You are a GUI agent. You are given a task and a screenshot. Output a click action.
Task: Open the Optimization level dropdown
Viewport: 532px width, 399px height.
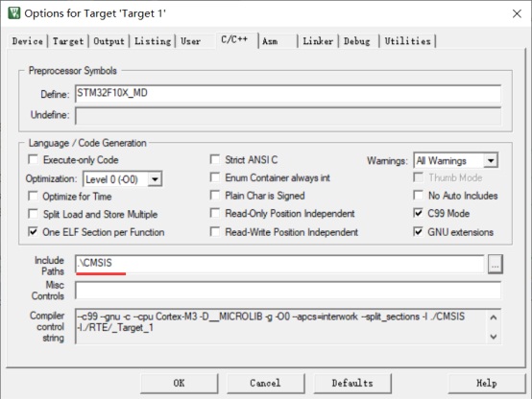[x=155, y=179]
